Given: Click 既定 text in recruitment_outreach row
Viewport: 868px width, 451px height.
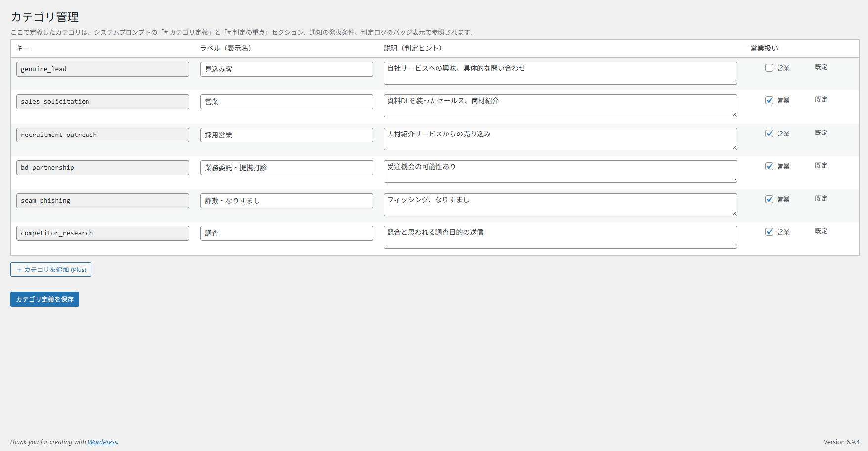Looking at the screenshot, I should pyautogui.click(x=821, y=133).
